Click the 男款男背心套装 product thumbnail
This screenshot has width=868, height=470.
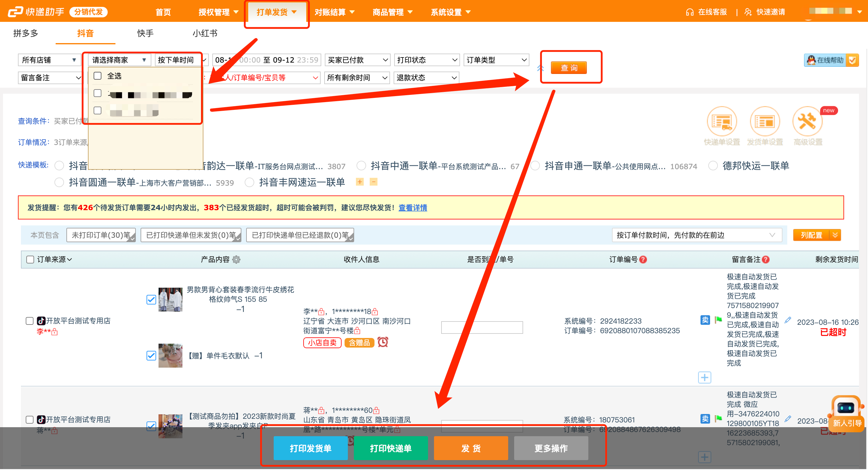pyautogui.click(x=170, y=299)
